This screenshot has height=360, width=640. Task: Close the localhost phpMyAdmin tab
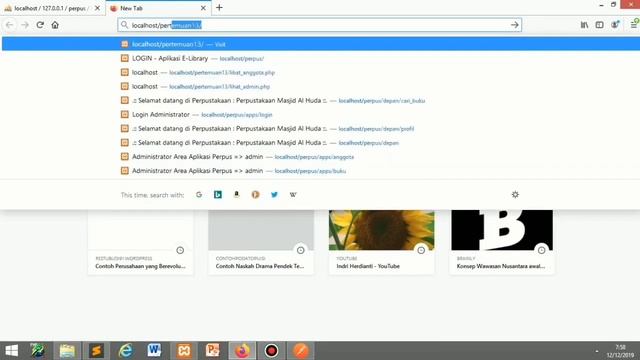click(x=97, y=8)
